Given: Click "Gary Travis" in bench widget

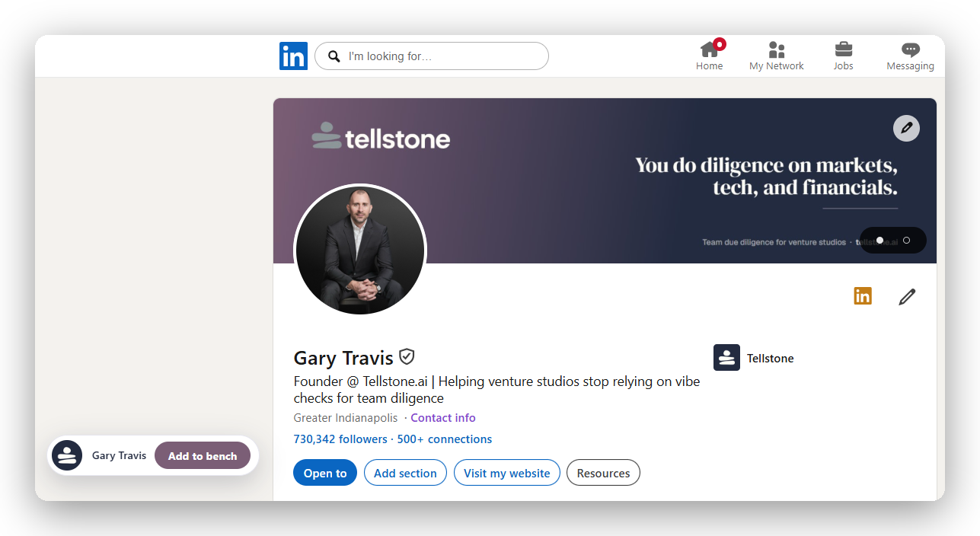Looking at the screenshot, I should pyautogui.click(x=119, y=456).
